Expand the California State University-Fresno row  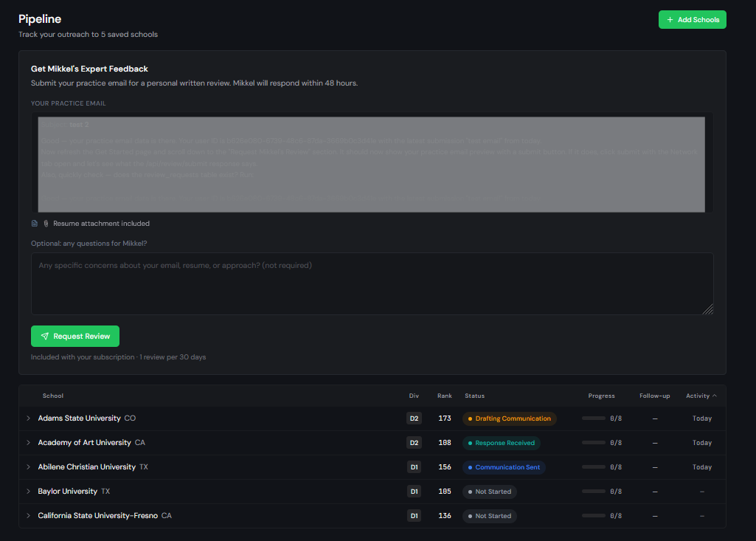click(x=28, y=516)
